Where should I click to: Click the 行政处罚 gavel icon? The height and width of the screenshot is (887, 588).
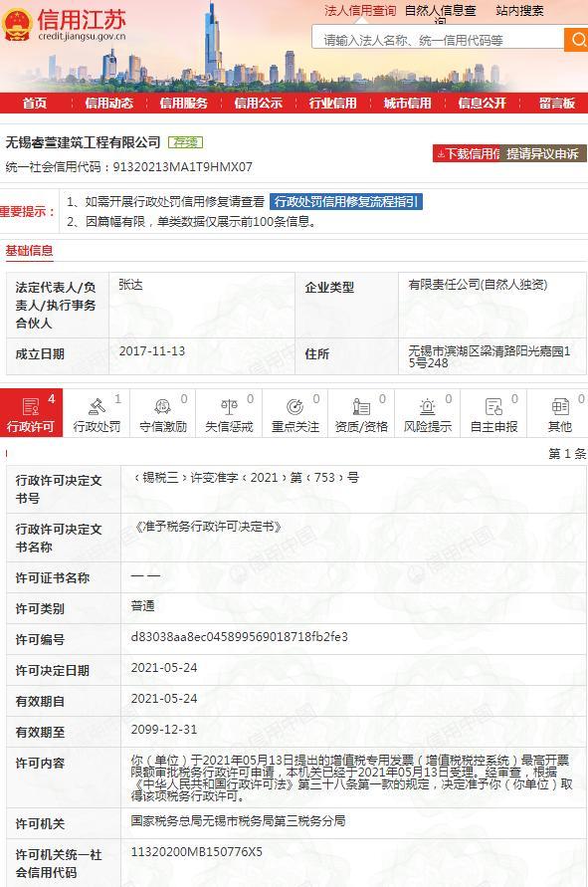pyautogui.click(x=97, y=406)
